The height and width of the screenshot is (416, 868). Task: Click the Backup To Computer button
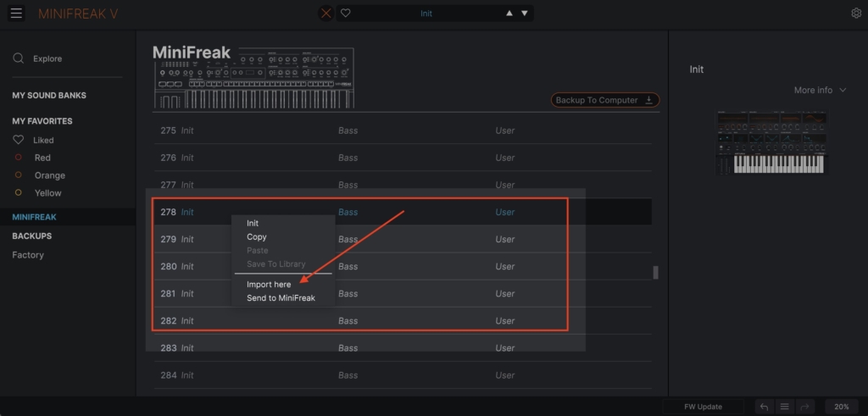(x=604, y=100)
